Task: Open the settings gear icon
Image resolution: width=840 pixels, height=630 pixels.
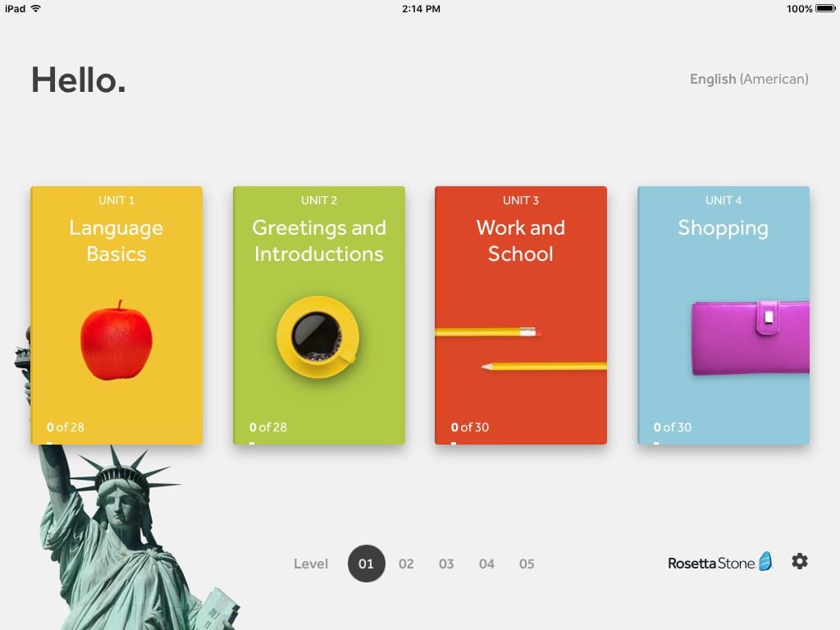Action: point(799,561)
